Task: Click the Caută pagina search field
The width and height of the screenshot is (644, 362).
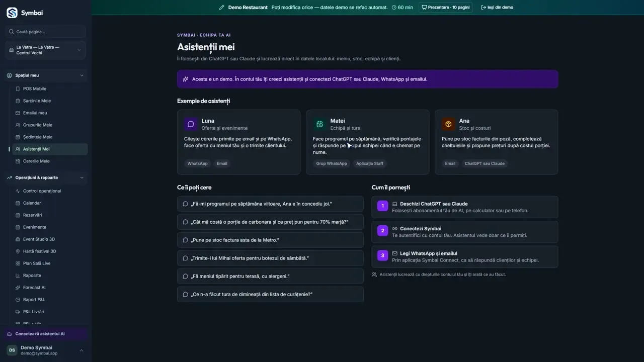Action: tap(45, 32)
